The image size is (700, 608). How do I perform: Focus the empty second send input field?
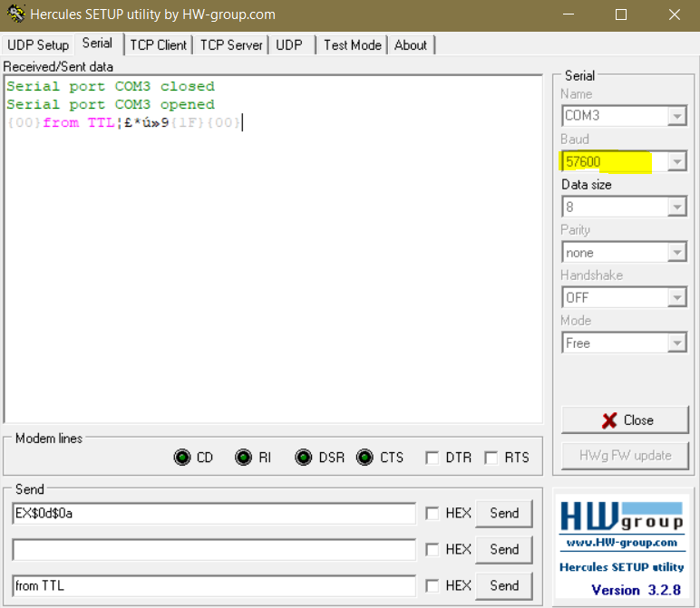click(214, 550)
